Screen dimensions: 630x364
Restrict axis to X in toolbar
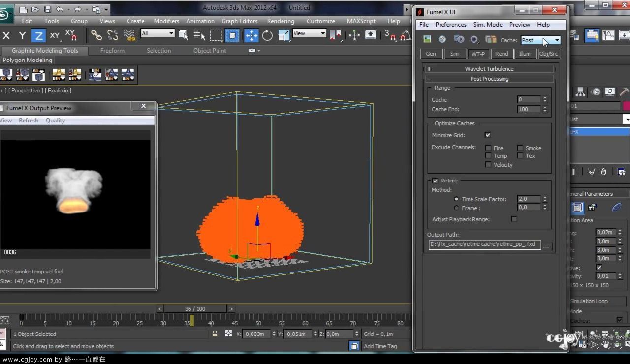[6, 35]
